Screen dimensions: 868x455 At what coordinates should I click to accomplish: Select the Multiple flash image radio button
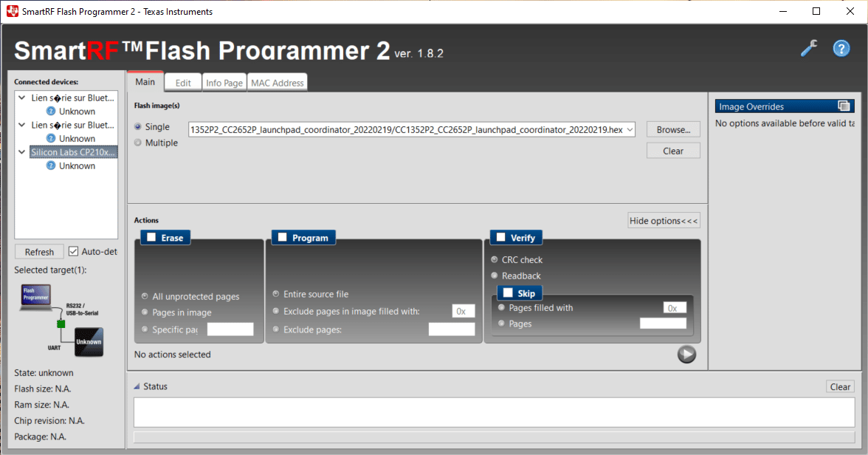[x=138, y=143]
